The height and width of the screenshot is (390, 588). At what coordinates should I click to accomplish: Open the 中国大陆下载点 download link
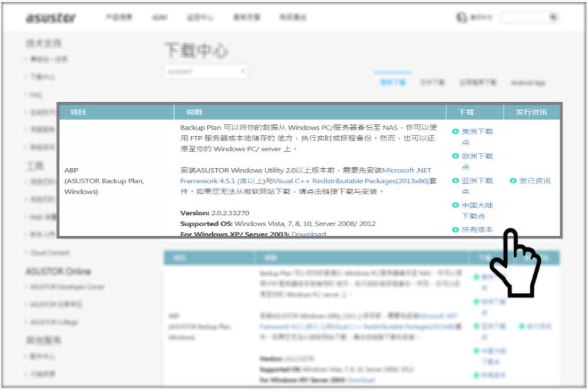coord(476,210)
